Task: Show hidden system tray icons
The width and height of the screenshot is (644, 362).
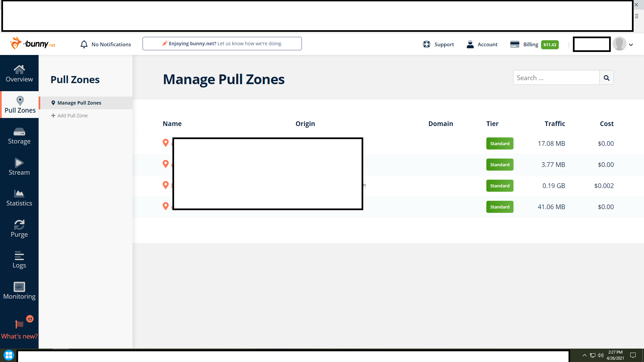Action: [x=585, y=355]
